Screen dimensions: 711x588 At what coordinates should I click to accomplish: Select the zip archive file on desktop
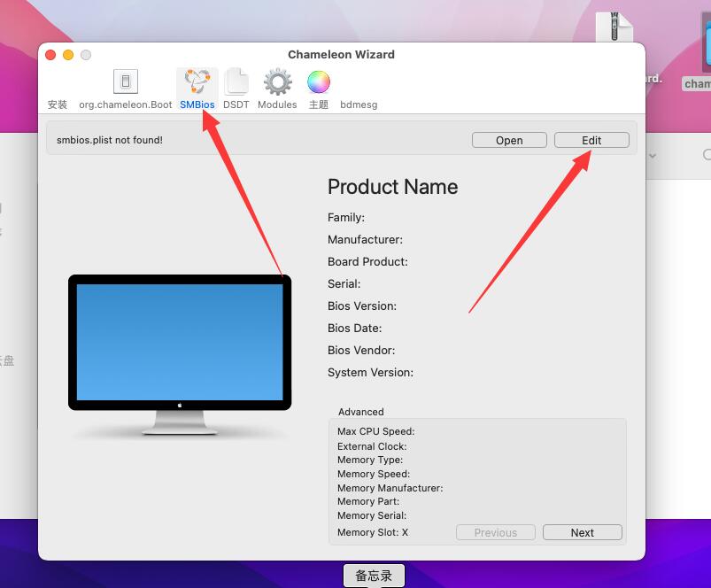614,29
